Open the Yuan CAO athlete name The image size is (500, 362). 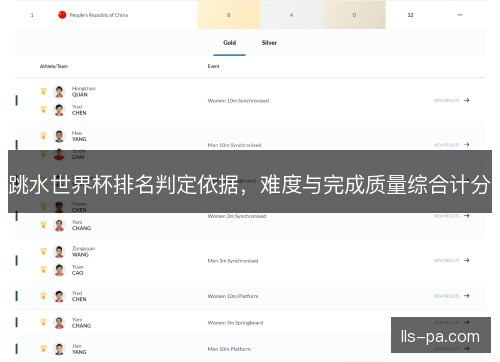(78, 270)
